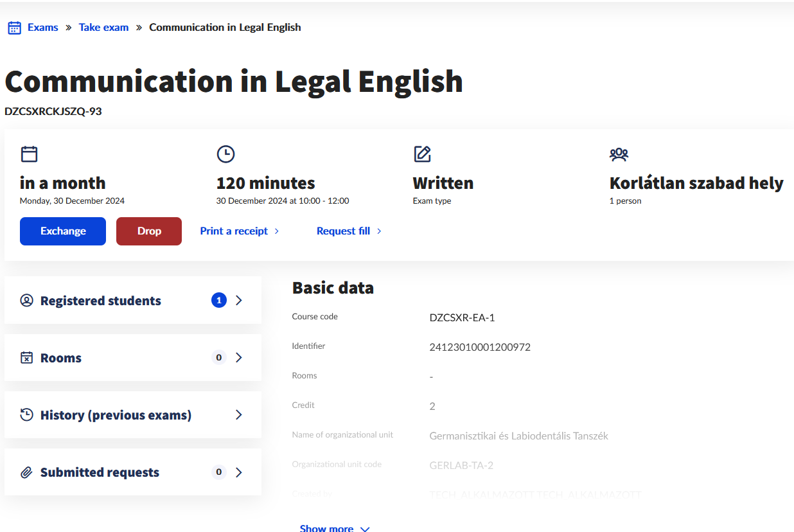The height and width of the screenshot is (532, 794).
Task: Expand the Registered students chevron arrow
Action: click(239, 301)
